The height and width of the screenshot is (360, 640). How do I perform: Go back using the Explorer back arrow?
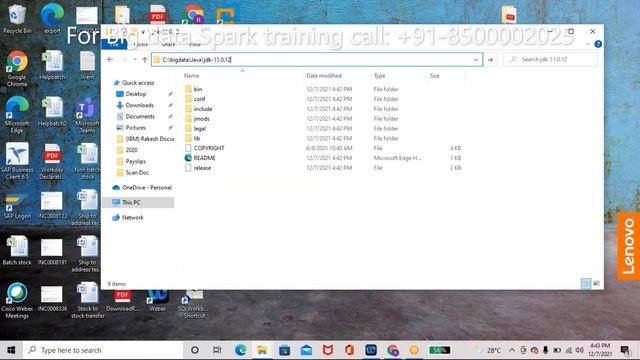tap(110, 60)
